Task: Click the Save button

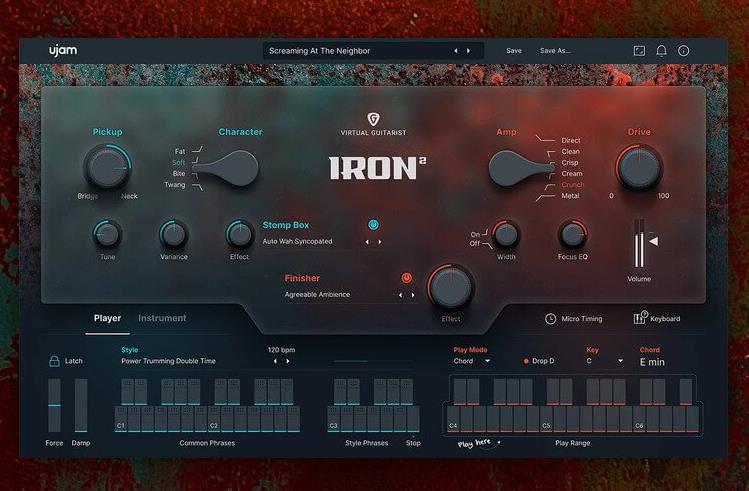Action: (514, 50)
